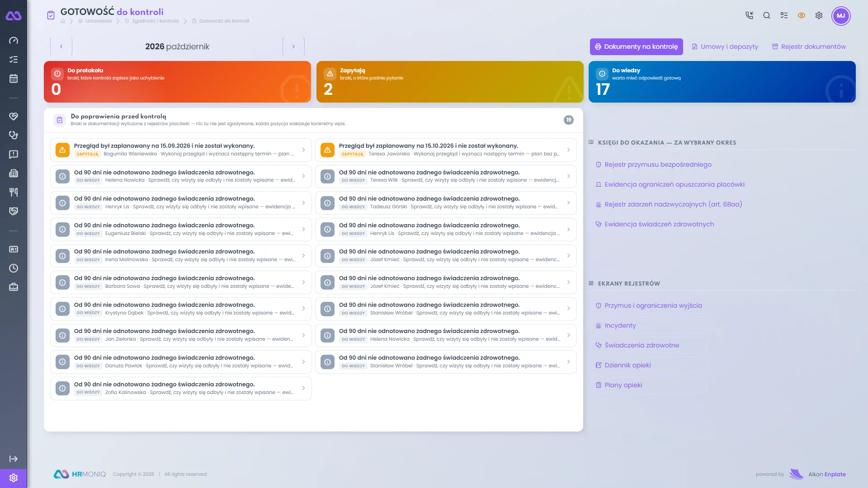The width and height of the screenshot is (868, 488).
Task: Open MJ user avatar menu
Action: click(841, 16)
